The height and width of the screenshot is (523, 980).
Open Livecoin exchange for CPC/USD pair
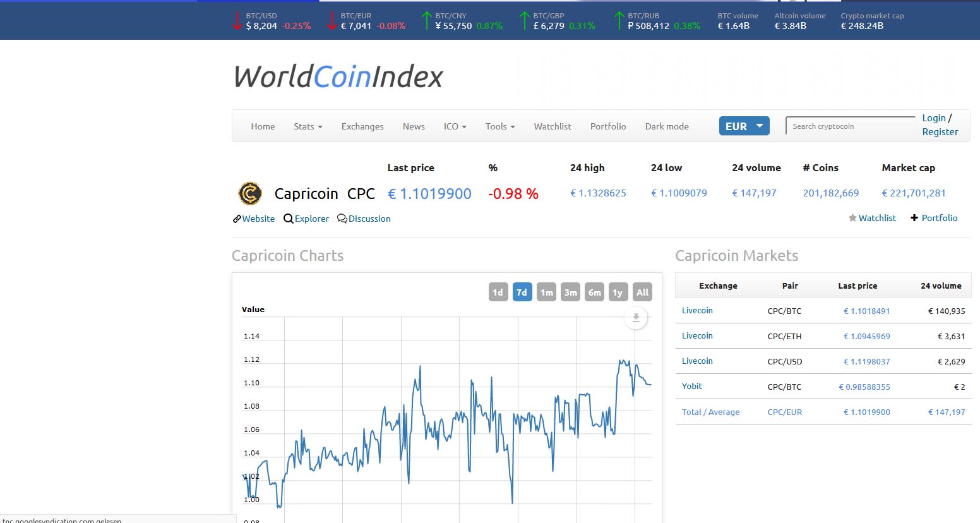[697, 361]
